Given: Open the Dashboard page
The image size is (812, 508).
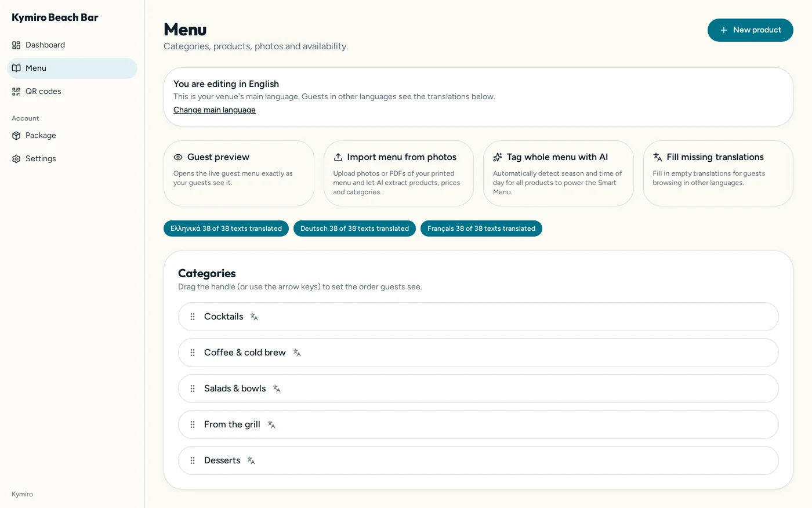Looking at the screenshot, I should 72,45.
